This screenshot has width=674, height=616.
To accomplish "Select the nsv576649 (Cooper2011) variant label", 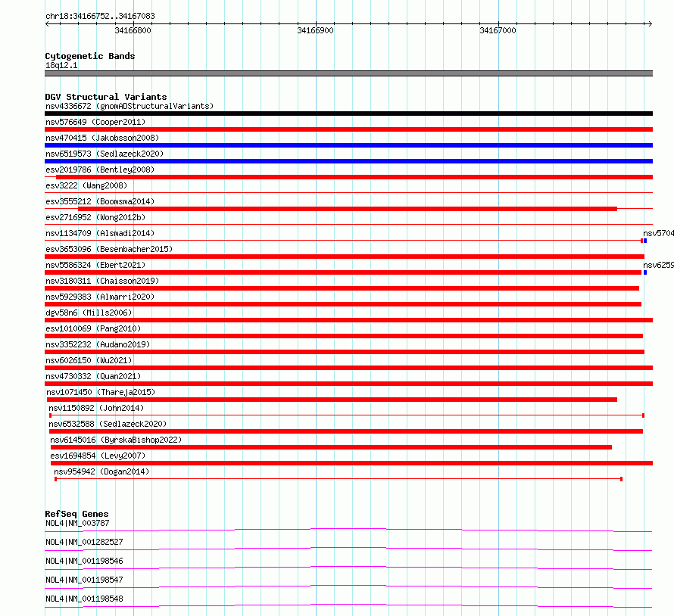I will (x=95, y=122).
